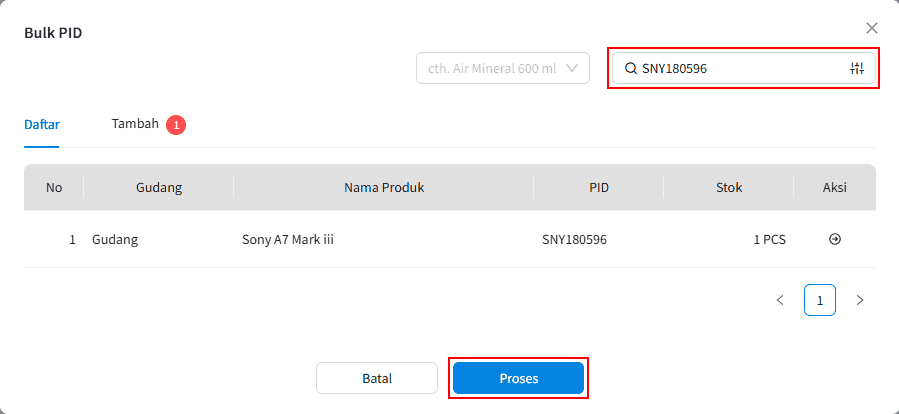The image size is (899, 414).
Task: Click the Batal button
Action: pos(377,378)
